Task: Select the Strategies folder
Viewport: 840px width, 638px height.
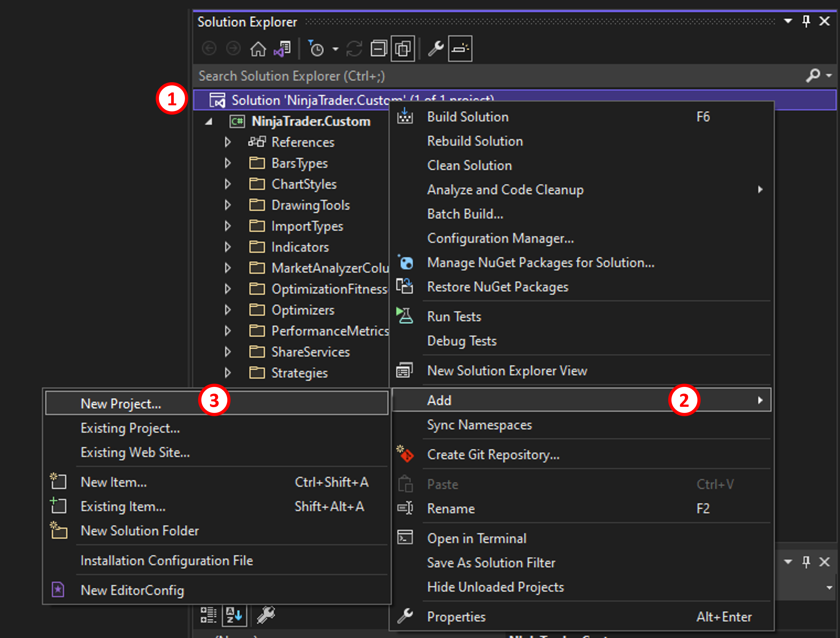Action: pyautogui.click(x=299, y=373)
